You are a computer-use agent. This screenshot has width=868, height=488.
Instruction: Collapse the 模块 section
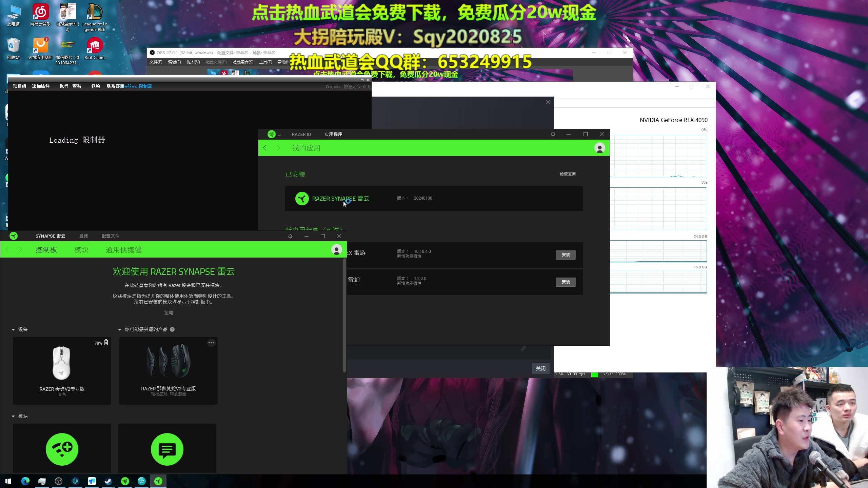[13, 416]
